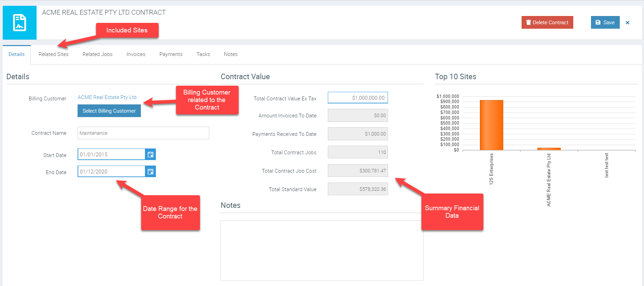View the Payments tab
This screenshot has width=644, height=286.
pyautogui.click(x=171, y=54)
